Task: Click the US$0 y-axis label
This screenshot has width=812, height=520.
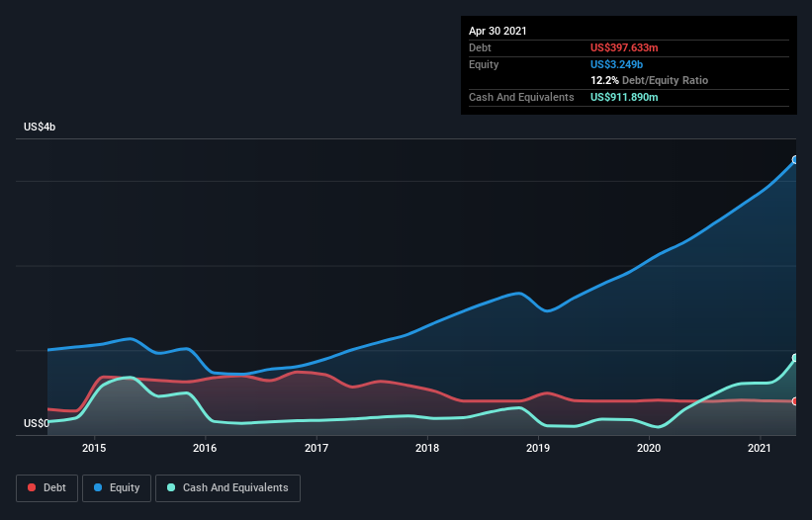Action: point(37,424)
